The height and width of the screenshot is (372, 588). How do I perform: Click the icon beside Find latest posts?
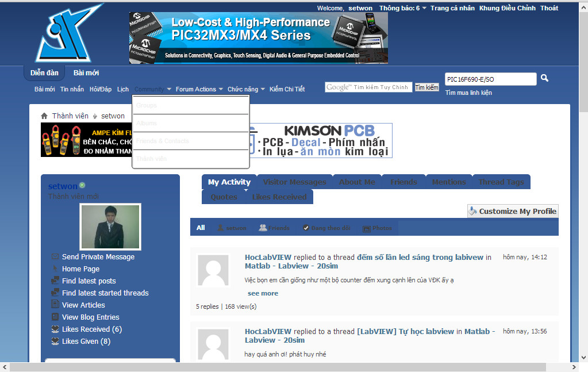coord(55,281)
